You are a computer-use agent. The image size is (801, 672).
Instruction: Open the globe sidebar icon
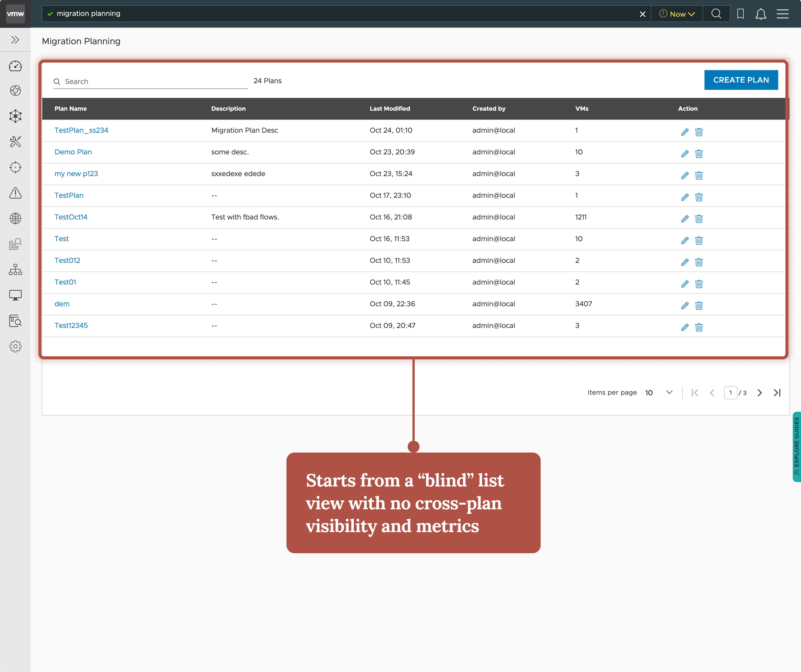(15, 218)
